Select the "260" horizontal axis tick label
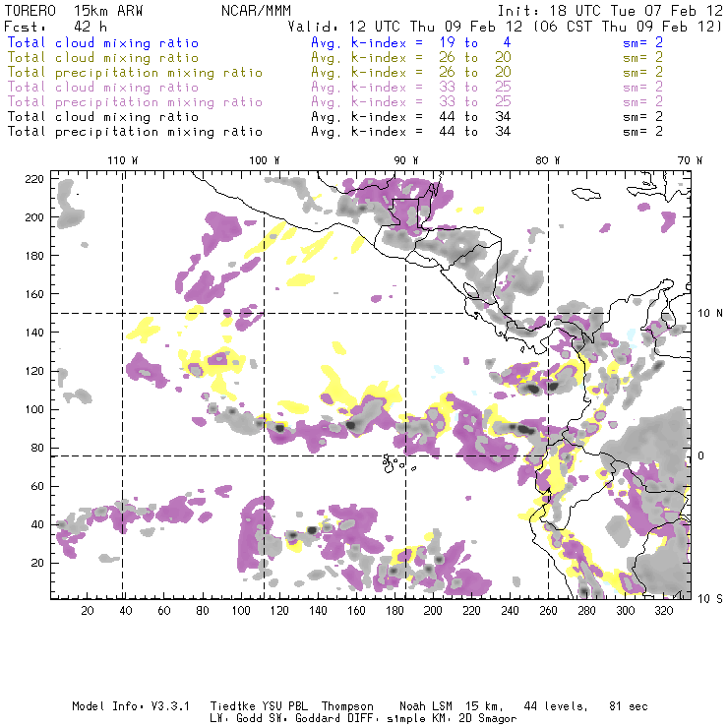The width and height of the screenshot is (728, 728). click(548, 611)
